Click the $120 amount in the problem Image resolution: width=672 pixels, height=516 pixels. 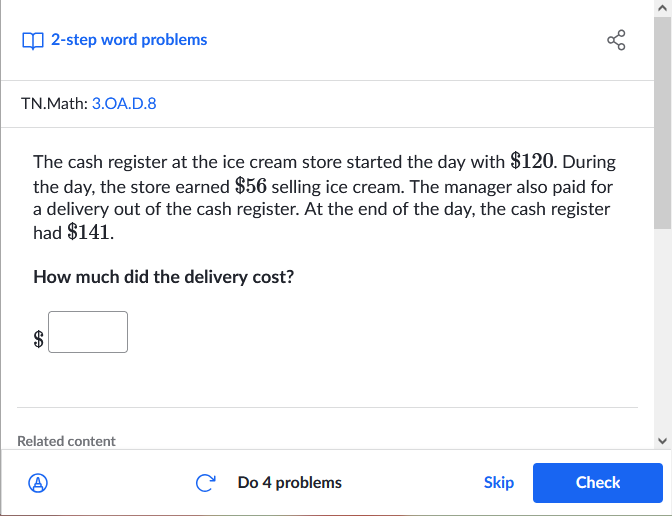(532, 161)
